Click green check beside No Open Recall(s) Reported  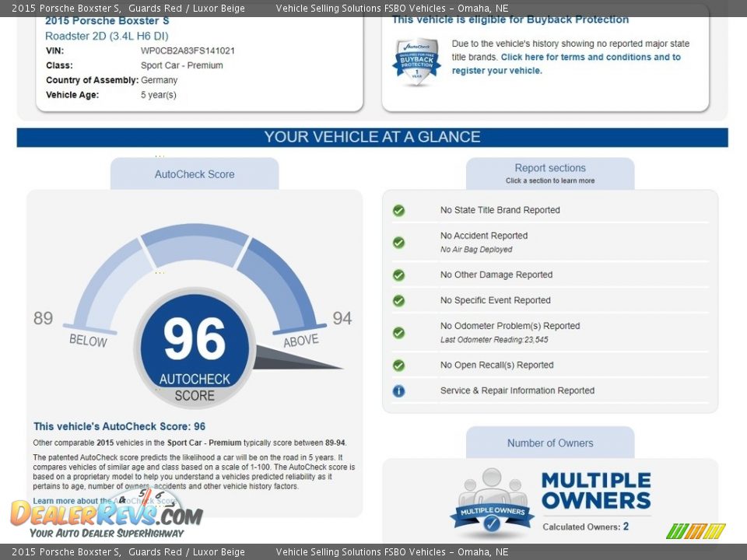pos(398,366)
